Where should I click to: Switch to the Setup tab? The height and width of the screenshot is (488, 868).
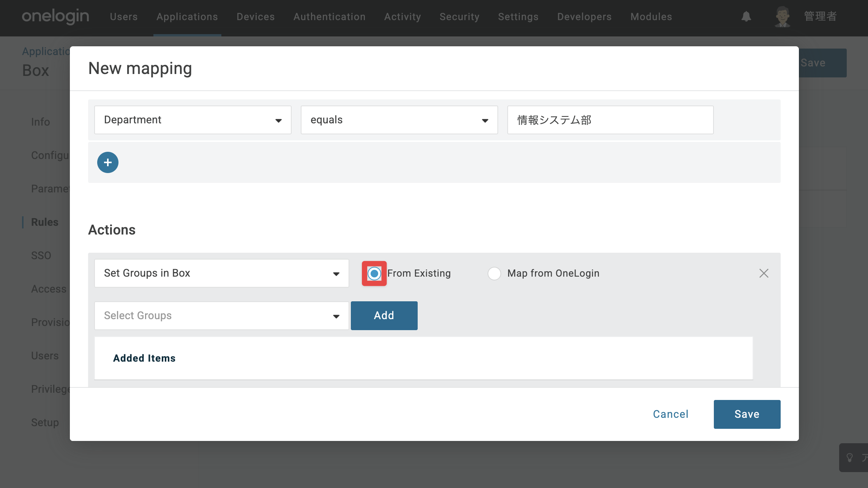(x=45, y=422)
